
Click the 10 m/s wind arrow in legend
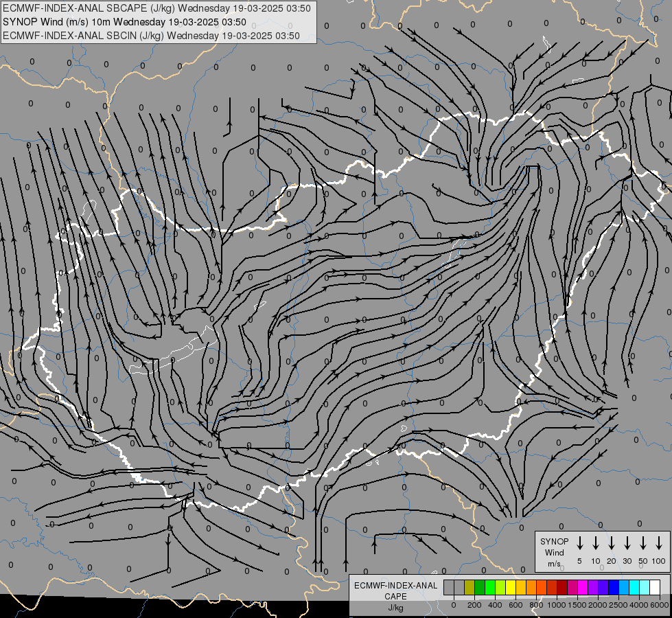click(x=595, y=543)
